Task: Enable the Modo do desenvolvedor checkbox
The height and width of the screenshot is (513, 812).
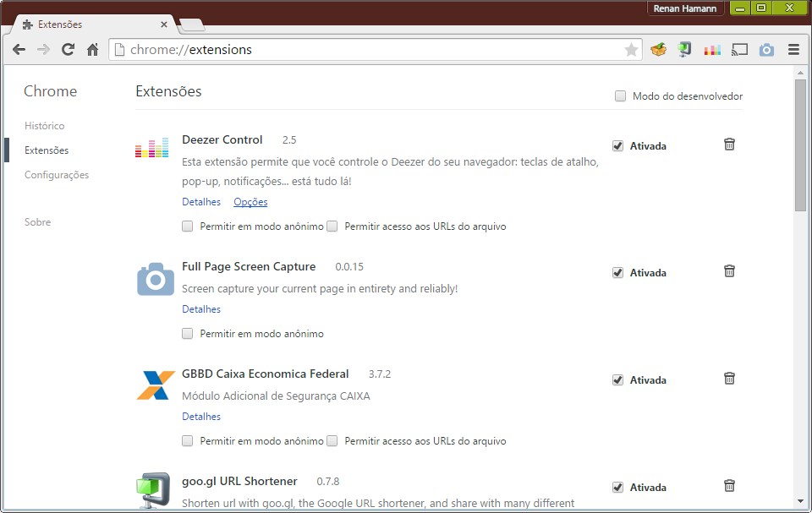Action: point(621,96)
